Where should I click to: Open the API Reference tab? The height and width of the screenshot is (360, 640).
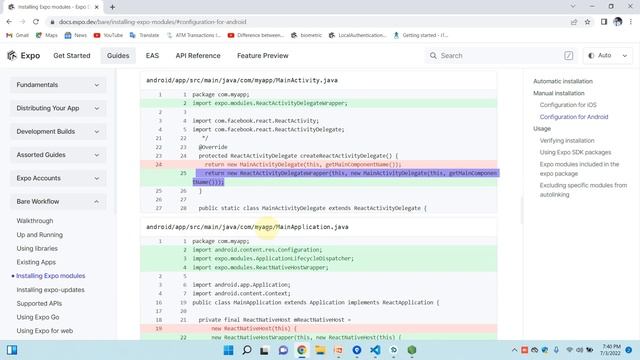pyautogui.click(x=198, y=56)
